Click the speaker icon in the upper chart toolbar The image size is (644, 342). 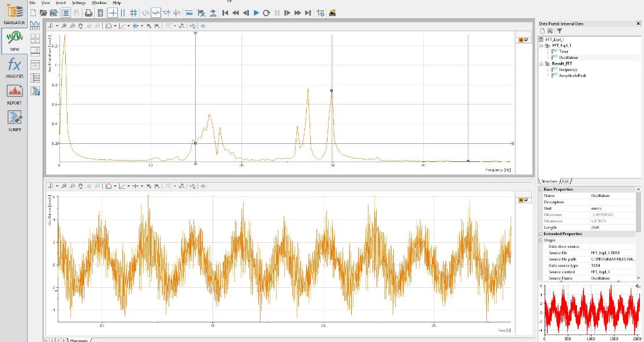pos(203,26)
